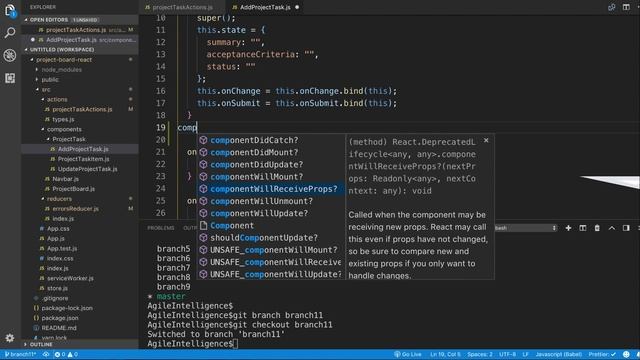Change encoding via UTF-8 indicator
640x360 pixels.
[x=507, y=354]
